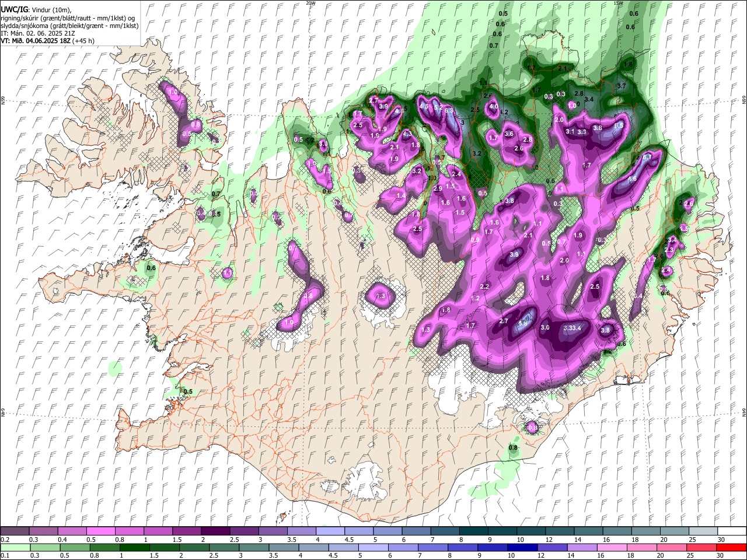Choose the darkest green swatch labeled 1, lower row
747x560 pixels.
click(x=134, y=548)
